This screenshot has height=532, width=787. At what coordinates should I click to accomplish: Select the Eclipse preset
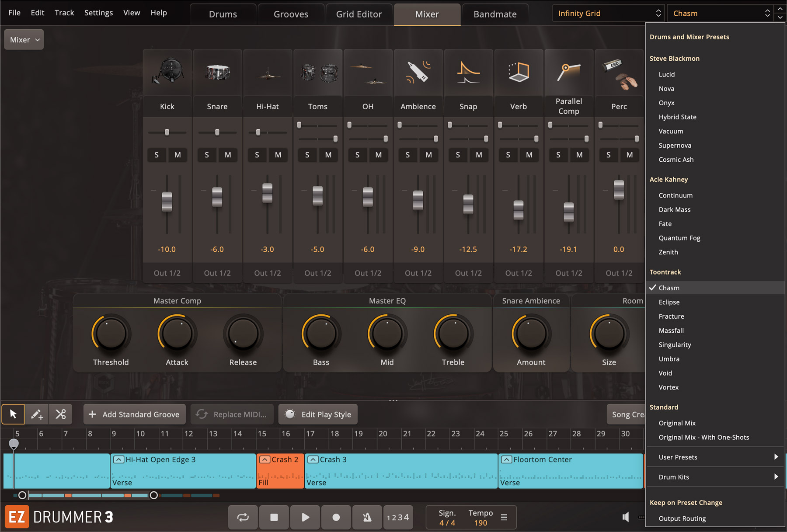pos(669,302)
